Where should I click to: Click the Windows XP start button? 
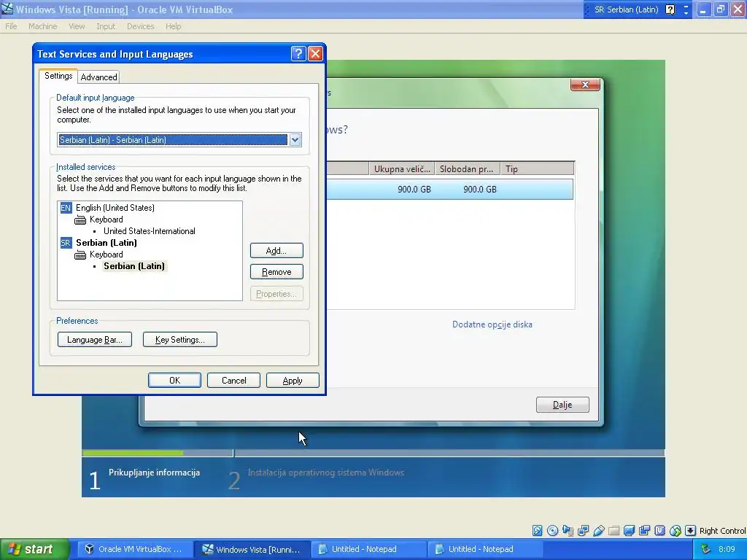(35, 549)
